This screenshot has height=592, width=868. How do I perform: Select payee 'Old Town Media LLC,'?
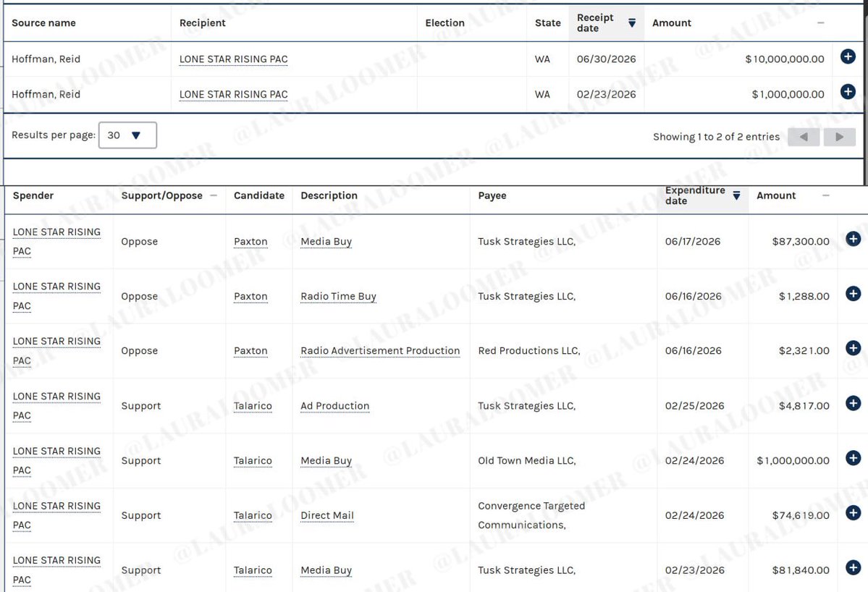coord(526,460)
